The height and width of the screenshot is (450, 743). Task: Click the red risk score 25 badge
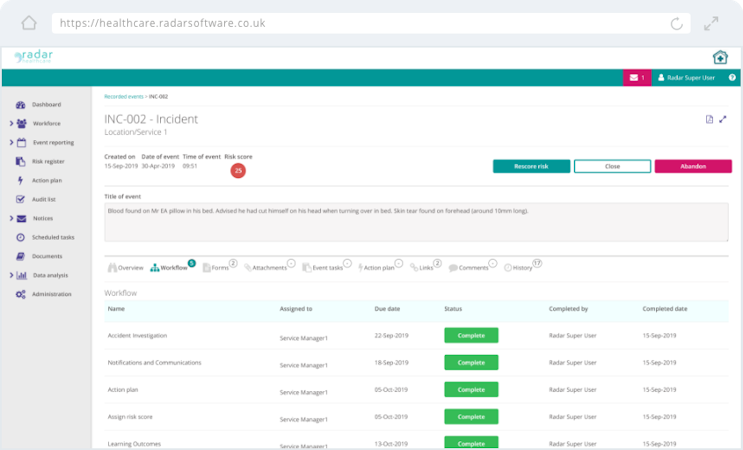(238, 171)
